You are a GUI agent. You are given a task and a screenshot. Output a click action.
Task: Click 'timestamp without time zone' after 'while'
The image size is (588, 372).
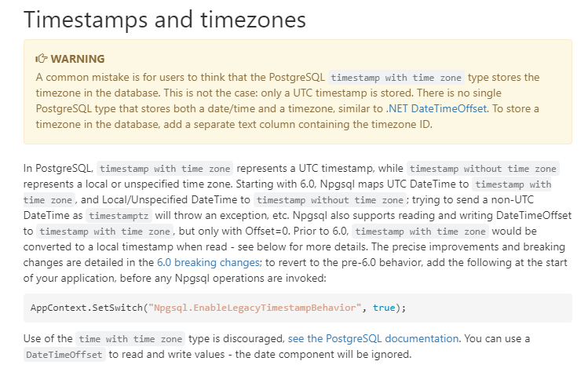483,169
